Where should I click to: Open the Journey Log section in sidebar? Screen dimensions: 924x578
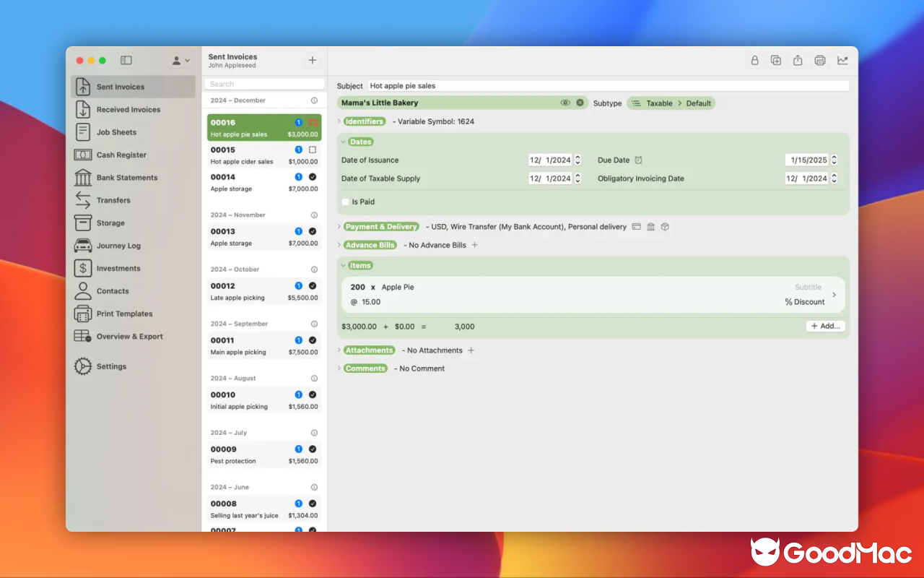[x=118, y=246]
